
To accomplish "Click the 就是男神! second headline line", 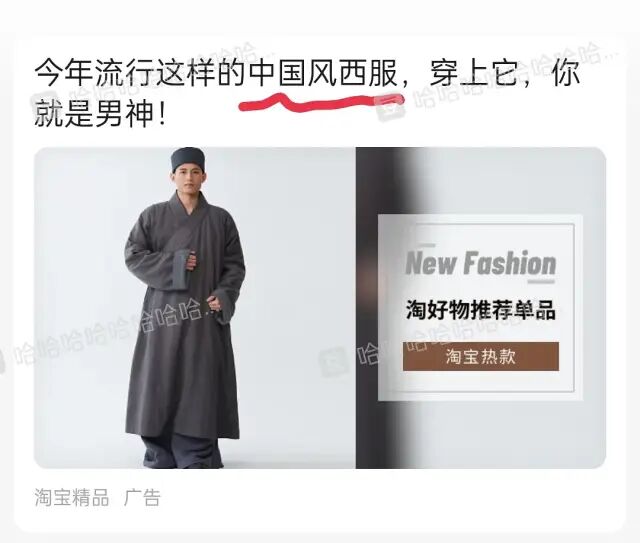I will coord(100,114).
